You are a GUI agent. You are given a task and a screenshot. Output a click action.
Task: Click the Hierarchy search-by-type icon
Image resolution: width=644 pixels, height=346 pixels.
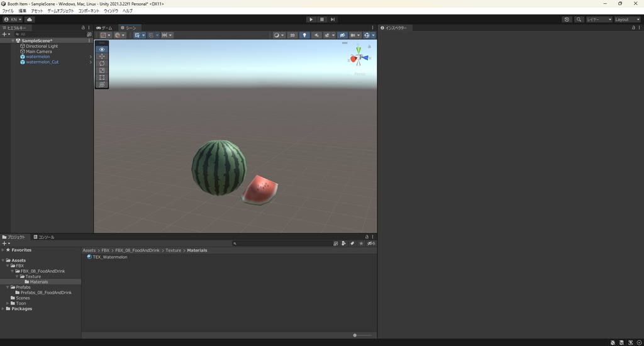tap(89, 35)
